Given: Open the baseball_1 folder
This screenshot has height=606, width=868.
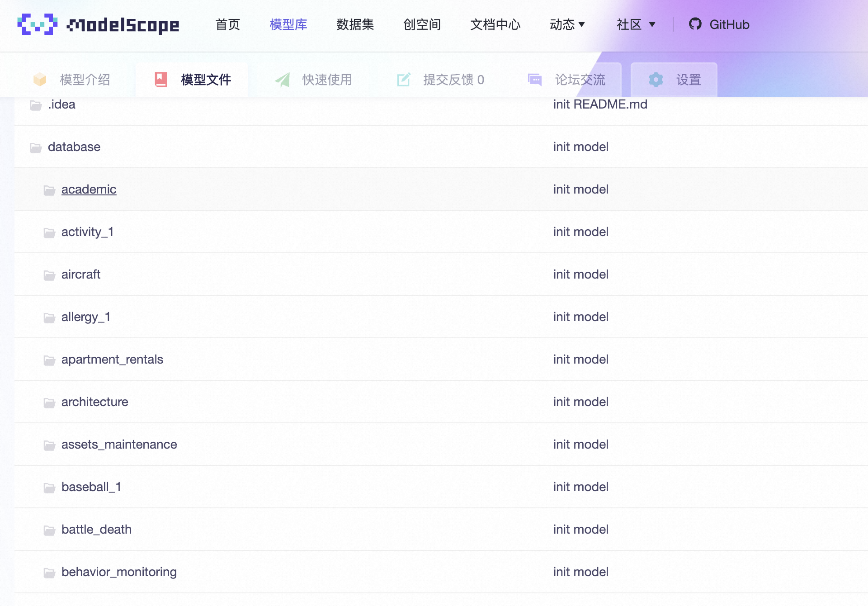Looking at the screenshot, I should [91, 487].
